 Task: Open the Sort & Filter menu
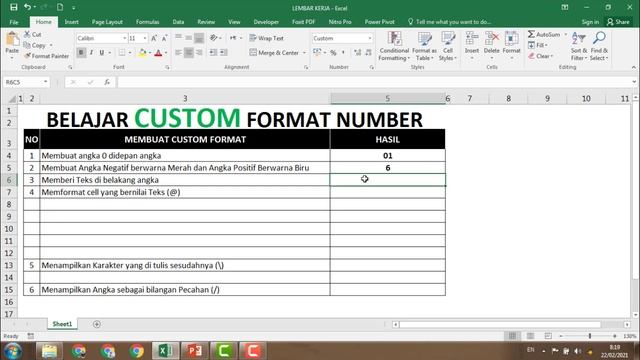(x=579, y=46)
